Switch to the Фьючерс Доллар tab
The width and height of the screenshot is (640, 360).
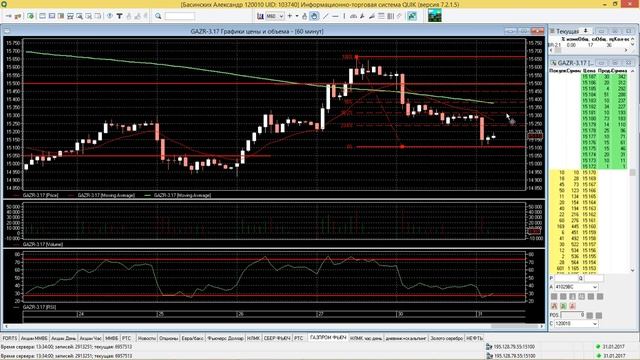click(x=225, y=338)
